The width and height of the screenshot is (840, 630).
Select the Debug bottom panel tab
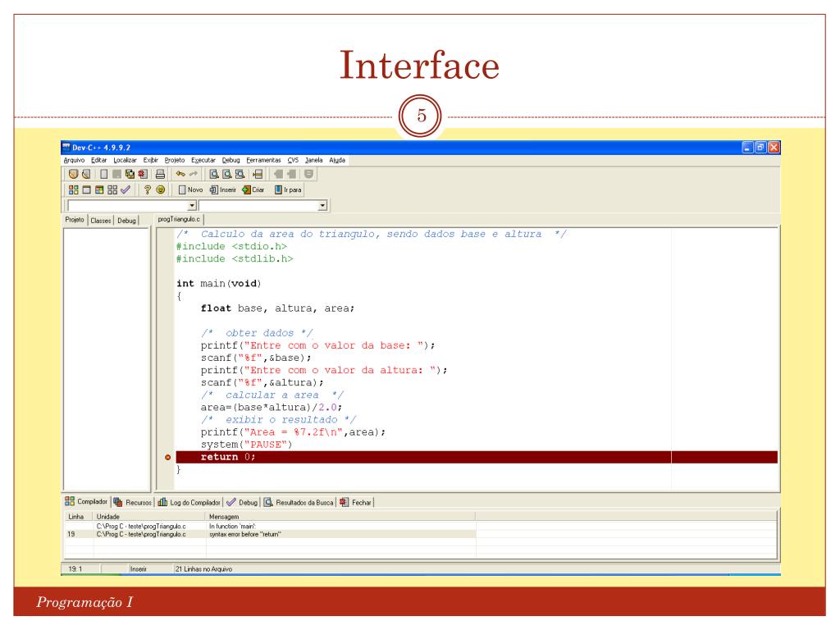point(242,502)
